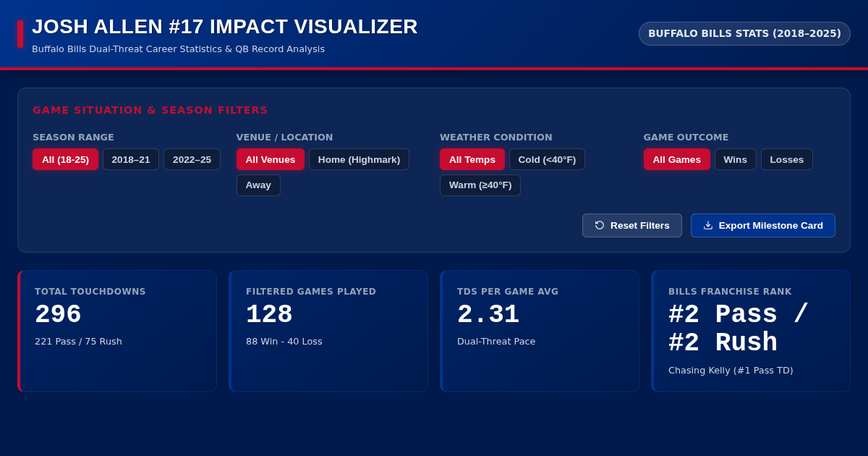Click the Venue / Location label
The width and height of the screenshot is (868, 456).
[285, 138]
